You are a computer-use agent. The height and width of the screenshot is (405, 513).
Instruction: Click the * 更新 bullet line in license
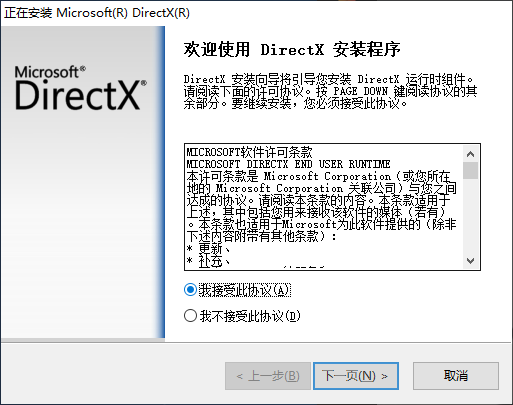click(x=208, y=248)
